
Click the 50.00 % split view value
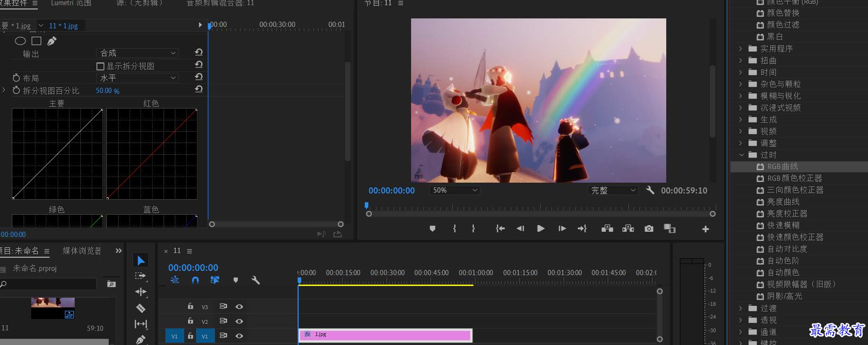click(108, 91)
